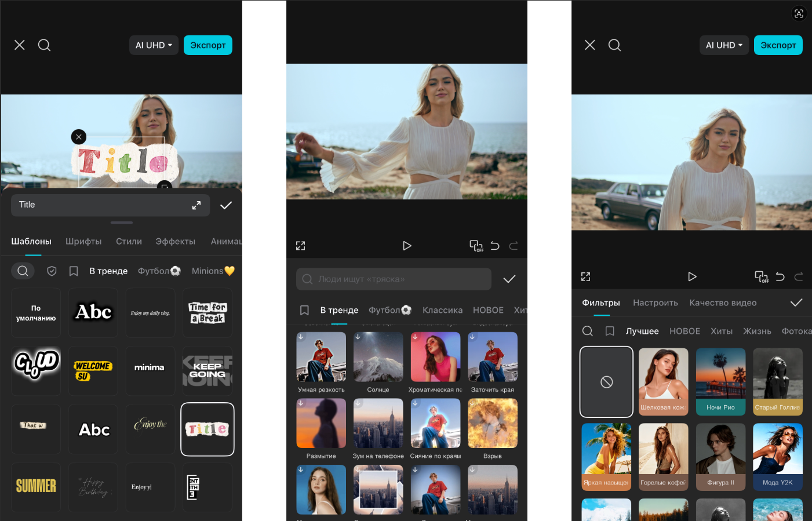Expand the Title text field to fullscreen
812x521 pixels.
pos(196,205)
